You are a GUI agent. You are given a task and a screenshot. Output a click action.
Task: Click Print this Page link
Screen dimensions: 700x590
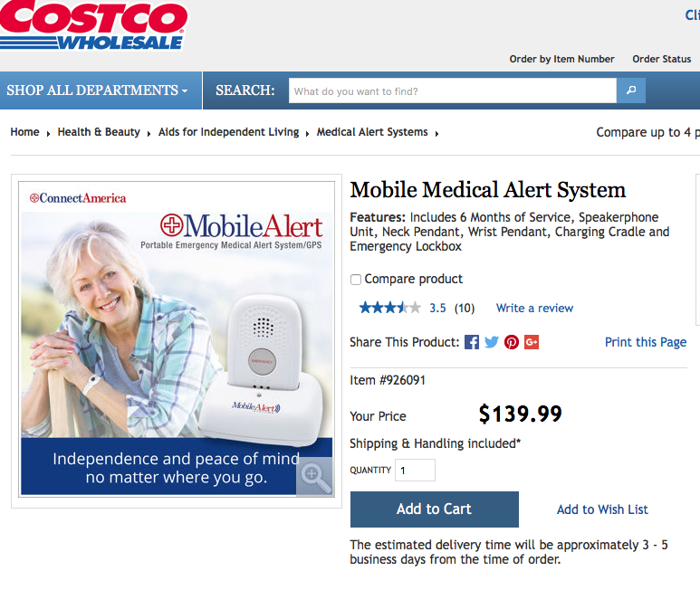pyautogui.click(x=646, y=342)
